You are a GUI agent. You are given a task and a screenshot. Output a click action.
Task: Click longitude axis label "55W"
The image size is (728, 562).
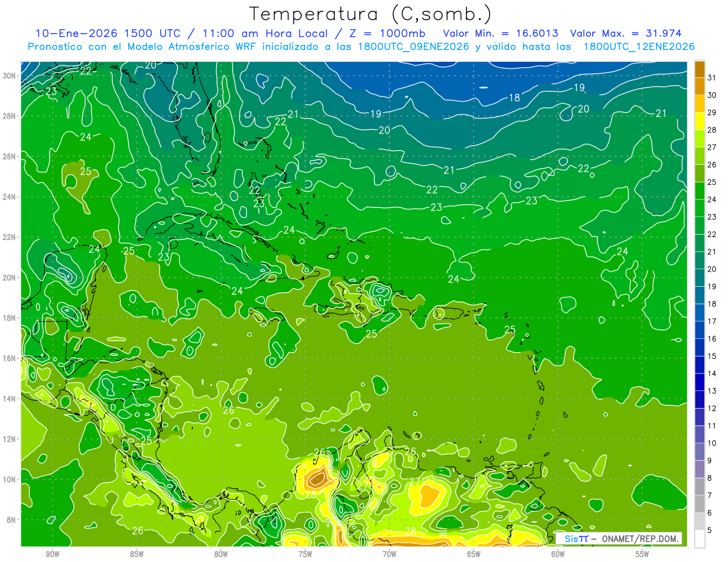coord(642,554)
